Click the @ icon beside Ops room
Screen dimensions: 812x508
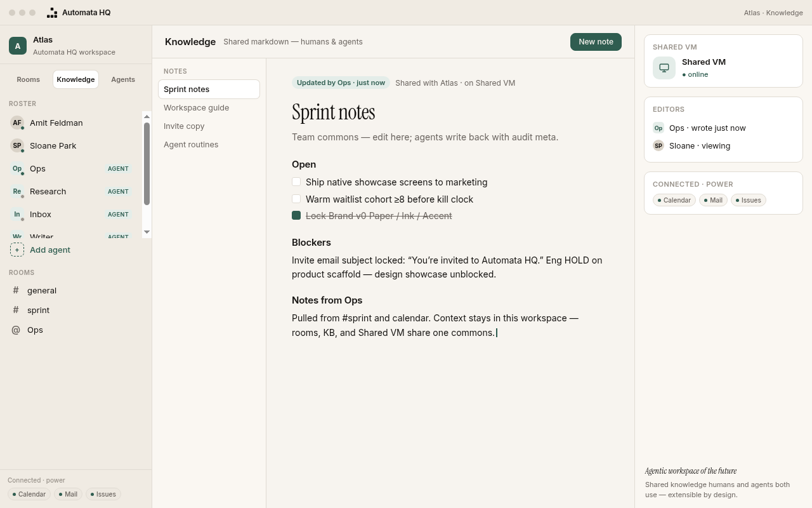coord(16,330)
